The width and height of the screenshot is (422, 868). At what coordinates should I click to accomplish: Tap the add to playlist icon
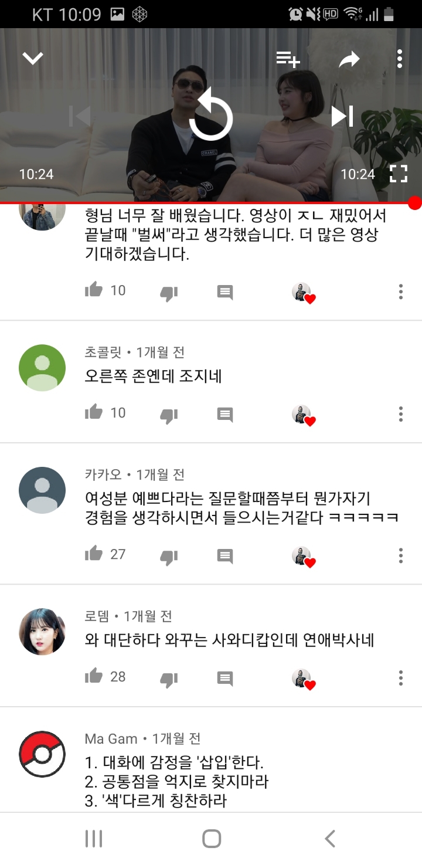coord(288,58)
